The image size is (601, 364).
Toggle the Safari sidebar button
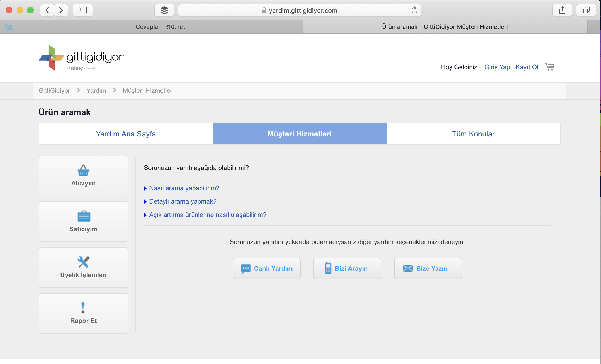[x=83, y=10]
